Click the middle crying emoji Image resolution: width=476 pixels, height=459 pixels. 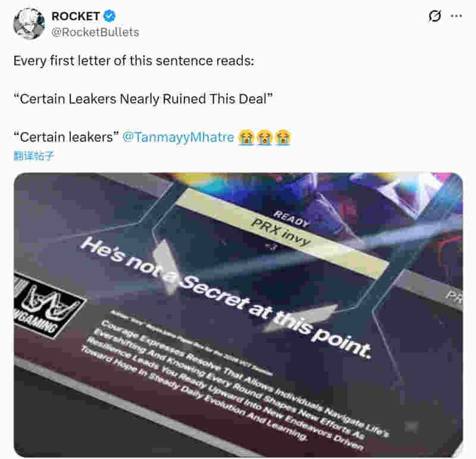pyautogui.click(x=264, y=138)
